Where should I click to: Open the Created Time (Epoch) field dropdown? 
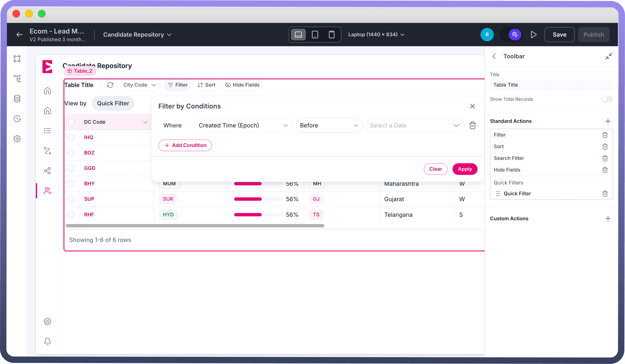click(x=243, y=125)
